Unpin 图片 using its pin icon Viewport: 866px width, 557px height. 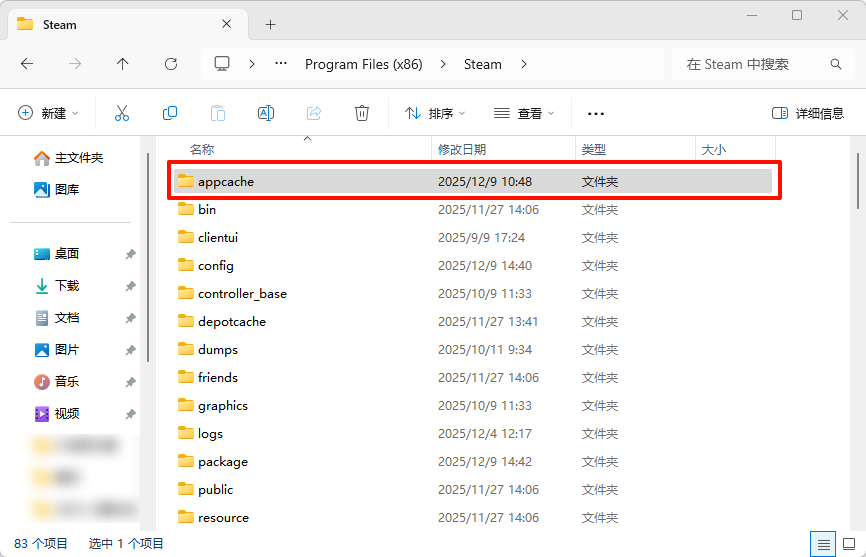pyautogui.click(x=130, y=351)
